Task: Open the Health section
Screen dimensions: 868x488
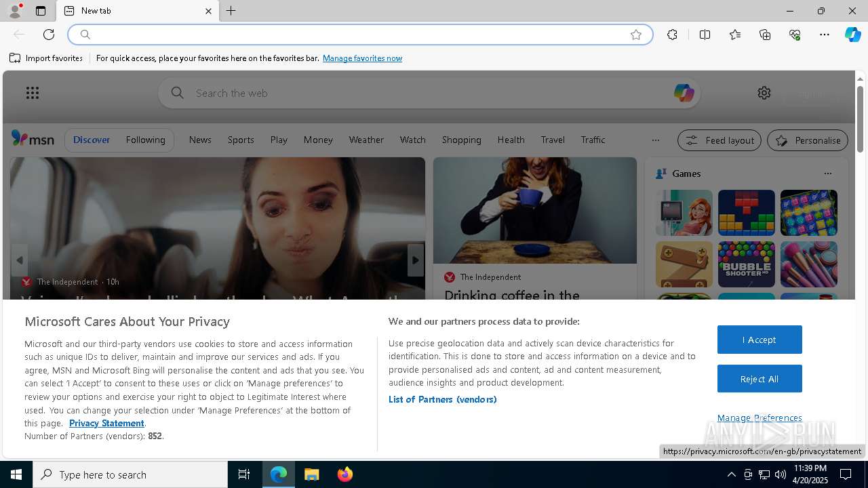Action: 511,140
